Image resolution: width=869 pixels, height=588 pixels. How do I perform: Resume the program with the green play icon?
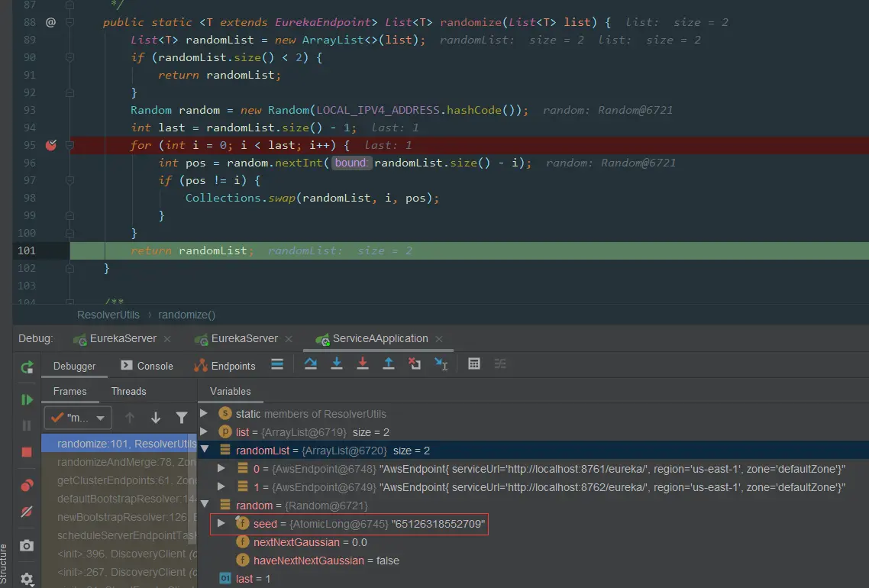click(27, 399)
